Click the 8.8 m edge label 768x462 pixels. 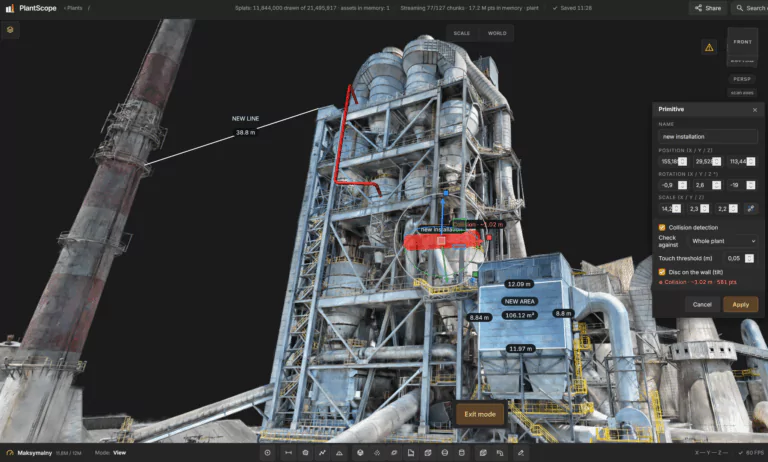point(563,313)
